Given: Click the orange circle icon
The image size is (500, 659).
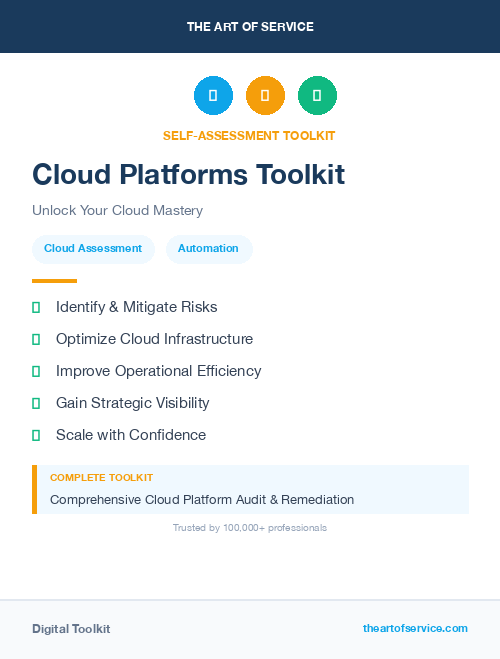Looking at the screenshot, I should (265, 95).
